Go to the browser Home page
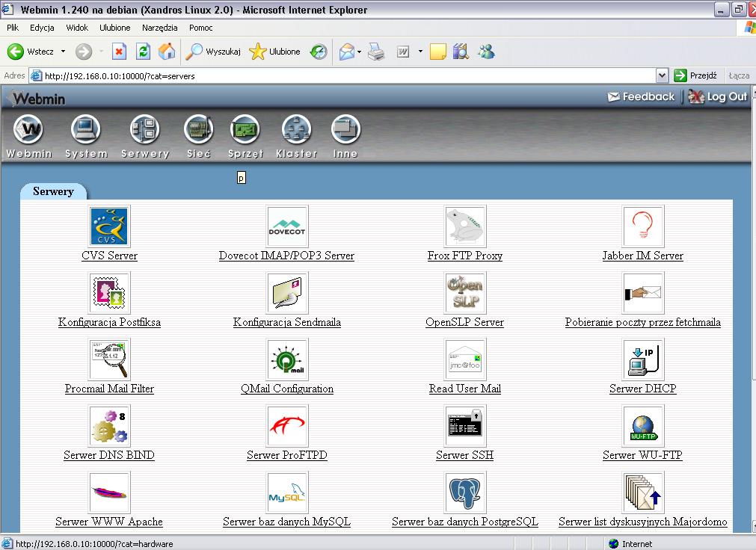The width and height of the screenshot is (756, 550). (x=167, y=51)
